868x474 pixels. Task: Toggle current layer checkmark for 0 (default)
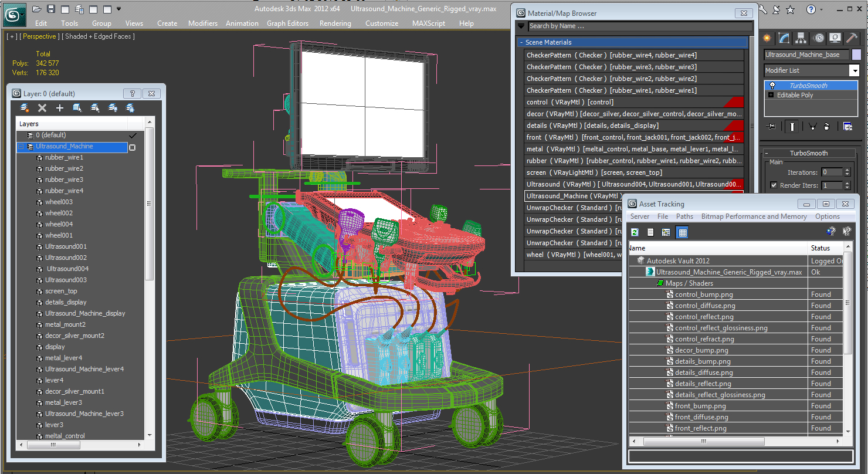133,136
